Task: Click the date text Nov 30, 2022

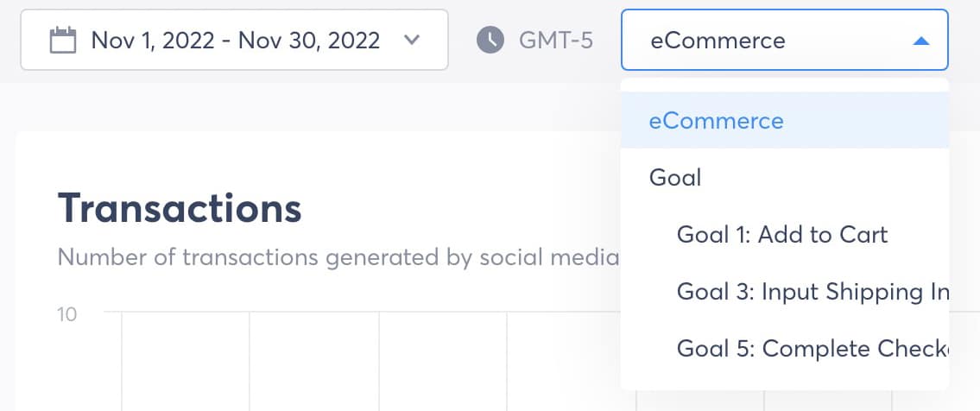Action: 309,41
